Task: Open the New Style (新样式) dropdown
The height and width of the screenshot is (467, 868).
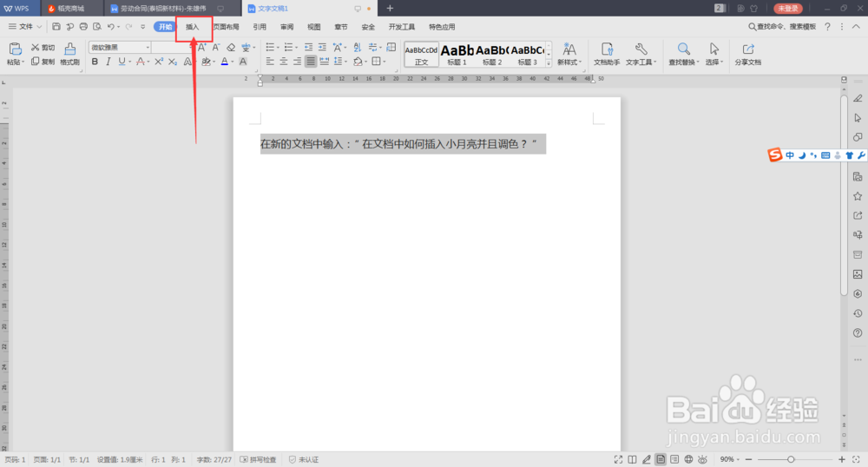Action: [x=569, y=62]
